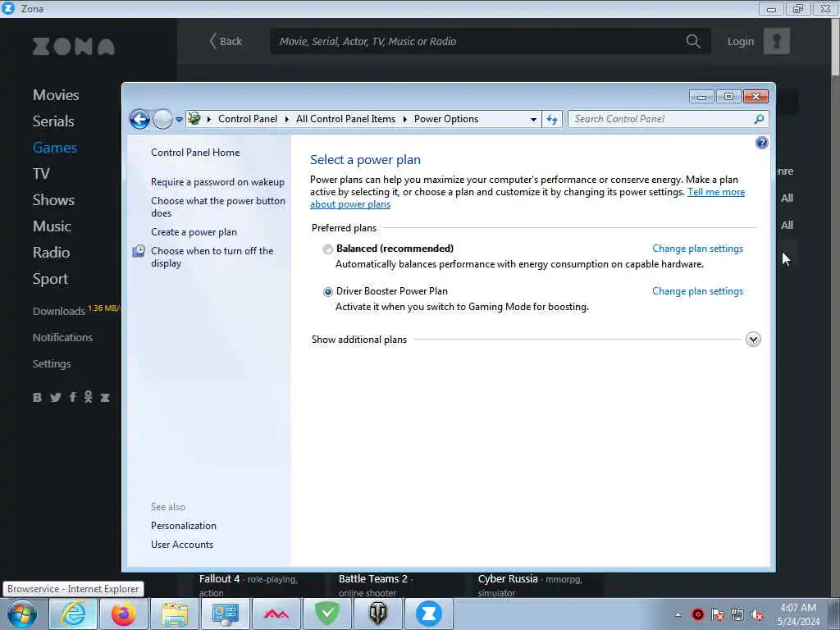Open Radio section in Zona sidebar
Image resolution: width=840 pixels, height=630 pixels.
coord(51,253)
